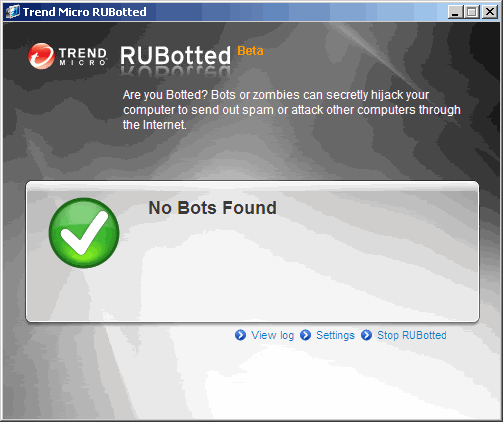Click the RUBotted product logo text
The width and height of the screenshot is (503, 422).
pyautogui.click(x=175, y=55)
